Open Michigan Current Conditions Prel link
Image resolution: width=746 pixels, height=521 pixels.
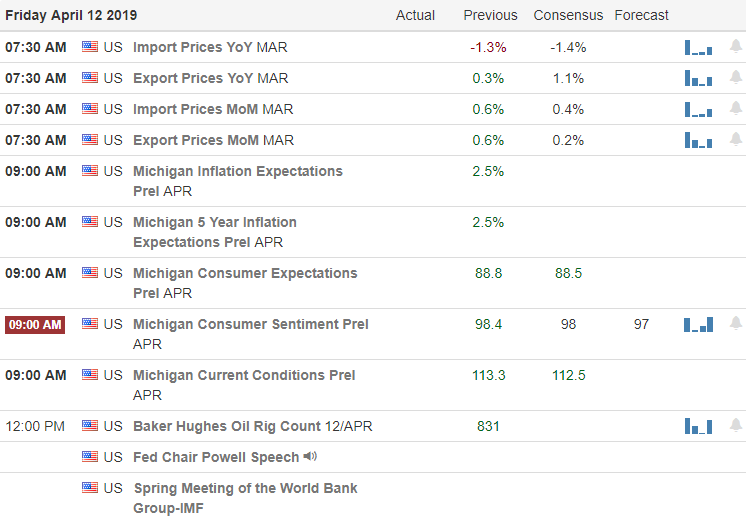pyautogui.click(x=244, y=385)
